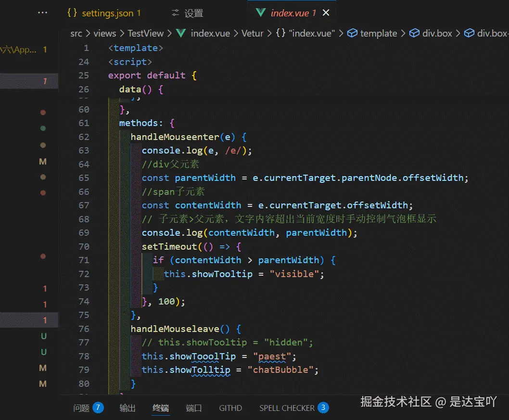Close the index.vue tab
The image size is (509, 420).
(326, 13)
